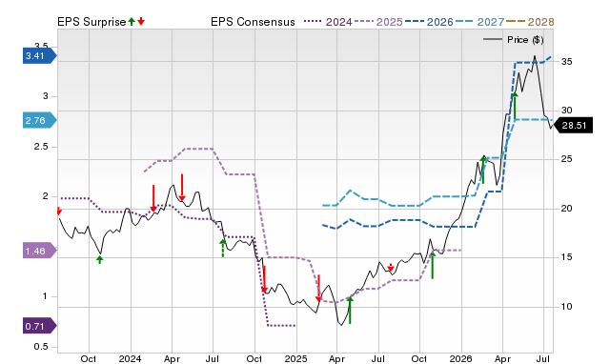Click the 10 label on the price axis
Screen dimensions: 610x364
coord(566,307)
